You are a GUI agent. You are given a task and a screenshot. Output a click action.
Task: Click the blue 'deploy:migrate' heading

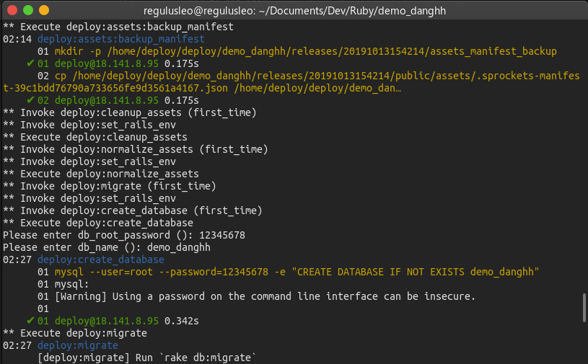(78, 345)
